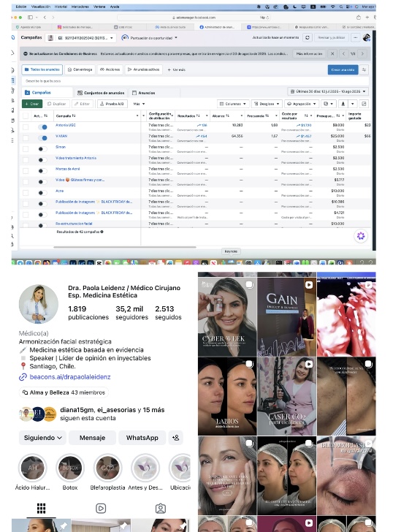Click the refresh icon beside Actualizado

[308, 38]
